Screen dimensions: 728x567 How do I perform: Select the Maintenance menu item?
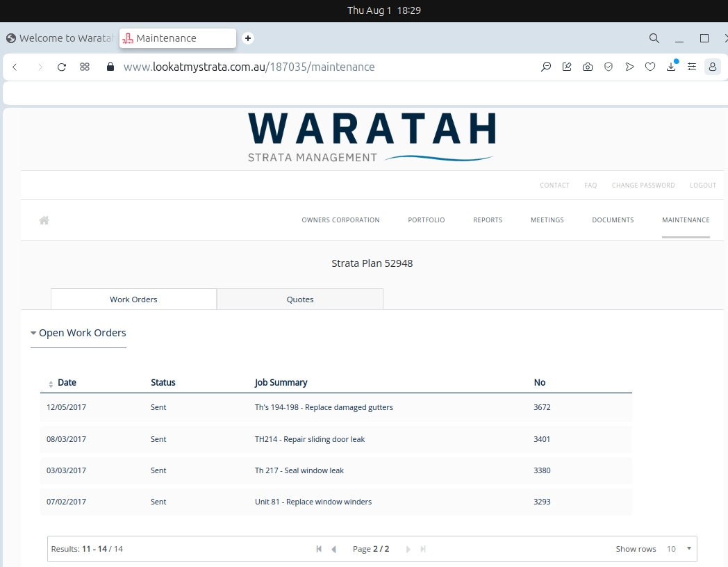pos(686,220)
